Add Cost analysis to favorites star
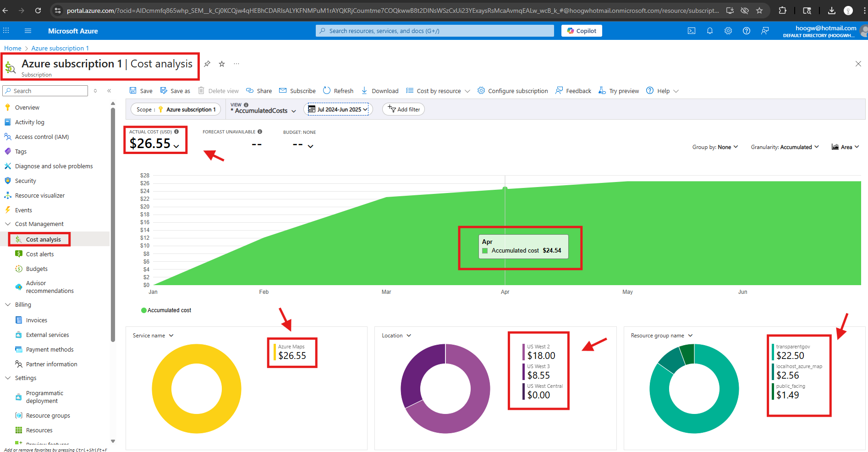The width and height of the screenshot is (868, 452). pyautogui.click(x=222, y=64)
